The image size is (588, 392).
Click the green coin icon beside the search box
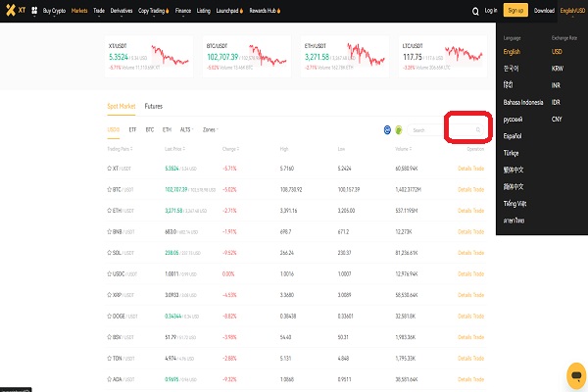[x=399, y=129]
